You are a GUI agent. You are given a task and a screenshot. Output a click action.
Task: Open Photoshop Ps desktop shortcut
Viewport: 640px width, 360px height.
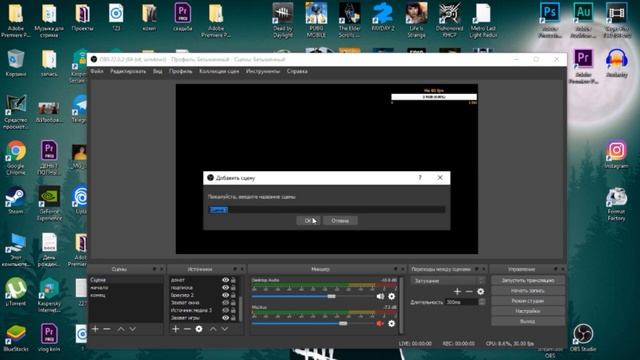pyautogui.click(x=549, y=20)
